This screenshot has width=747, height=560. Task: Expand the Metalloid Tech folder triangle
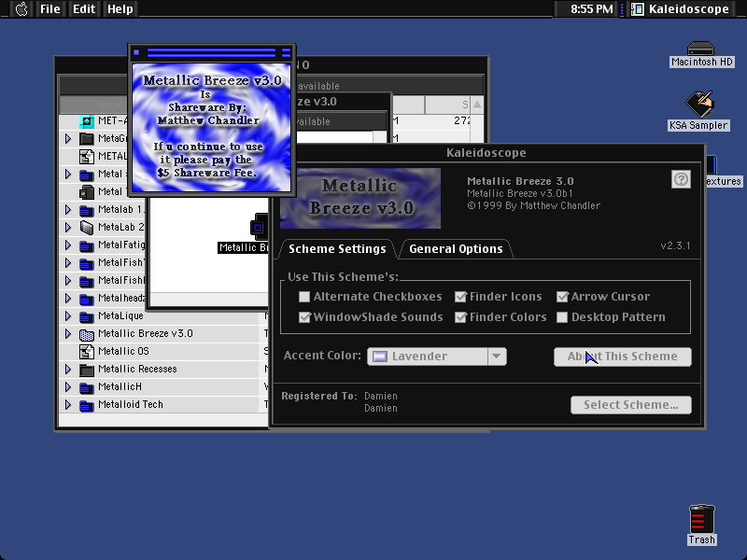68,405
